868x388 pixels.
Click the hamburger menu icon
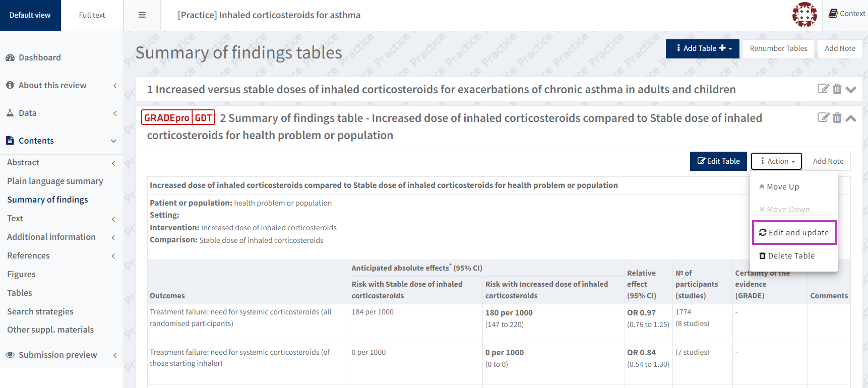(142, 15)
